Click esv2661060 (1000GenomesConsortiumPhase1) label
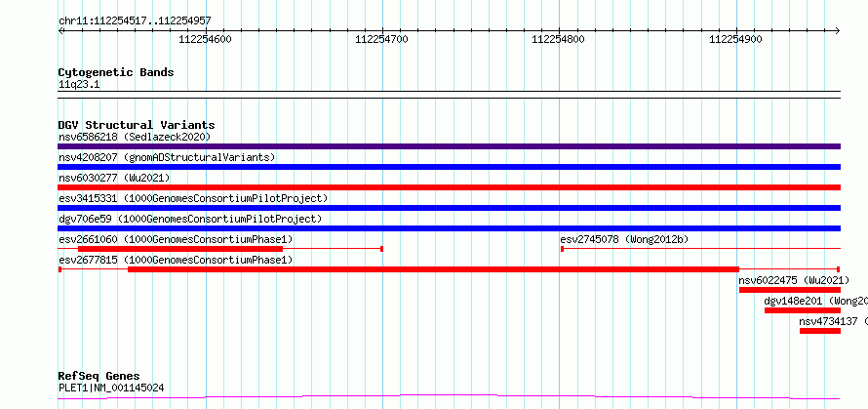This screenshot has height=409, width=868. [x=176, y=239]
